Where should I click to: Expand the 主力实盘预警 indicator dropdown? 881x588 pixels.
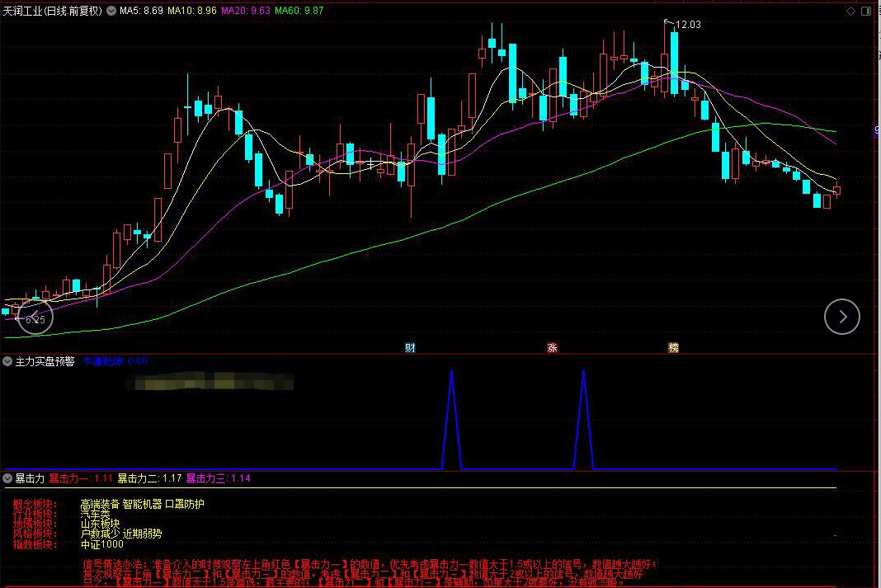pyautogui.click(x=7, y=361)
